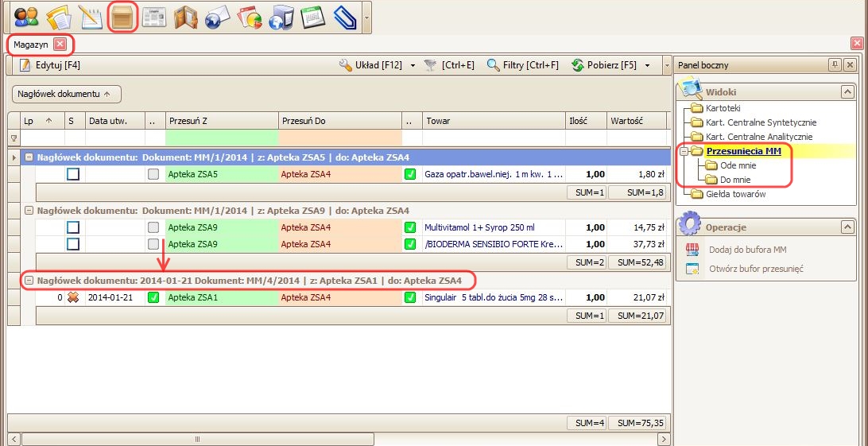This screenshot has width=868, height=446.
Task: Open Przesunięcia MM in the views tree
Action: click(738, 151)
